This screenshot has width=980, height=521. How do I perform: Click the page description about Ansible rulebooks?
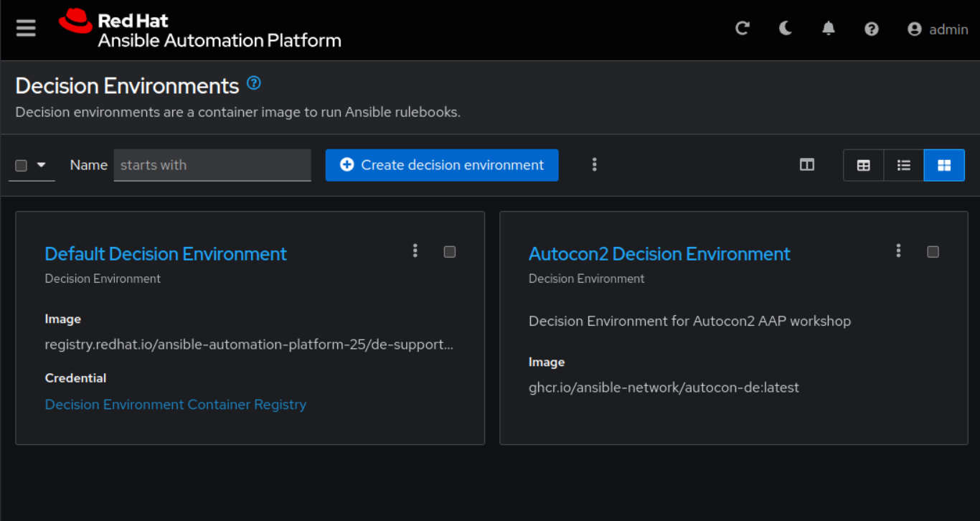point(238,113)
